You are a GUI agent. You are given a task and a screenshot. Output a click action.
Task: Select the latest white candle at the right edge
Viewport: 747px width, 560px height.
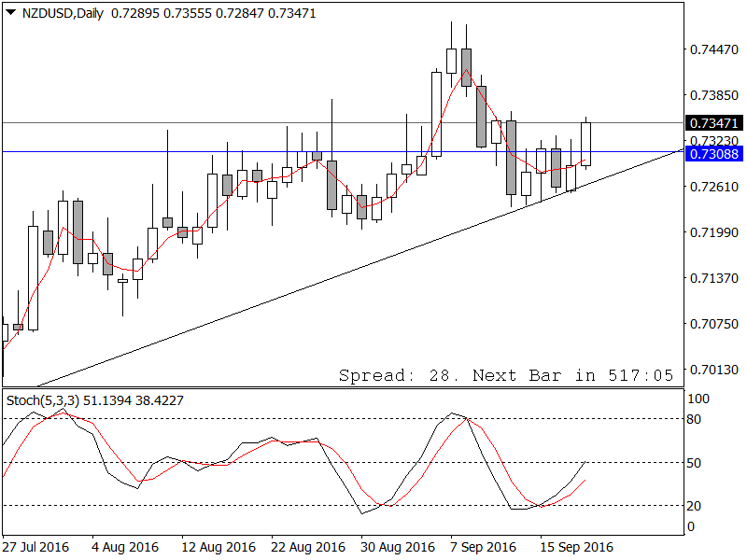tap(586, 144)
